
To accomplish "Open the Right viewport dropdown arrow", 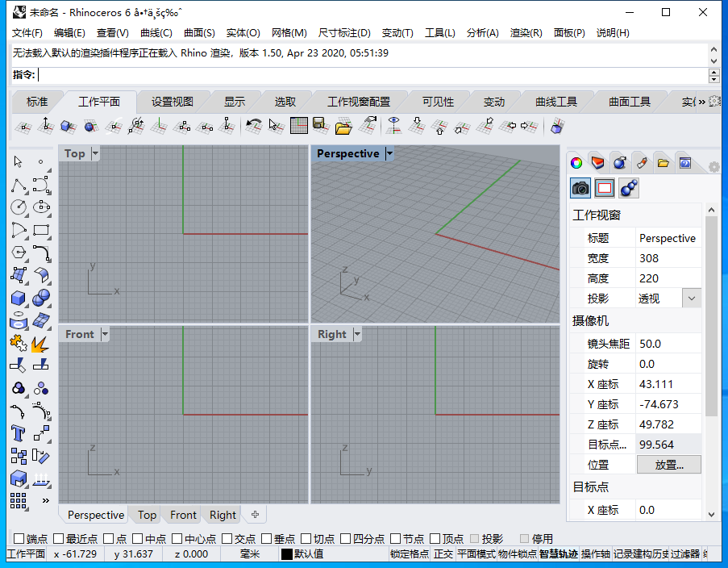I will (x=357, y=334).
